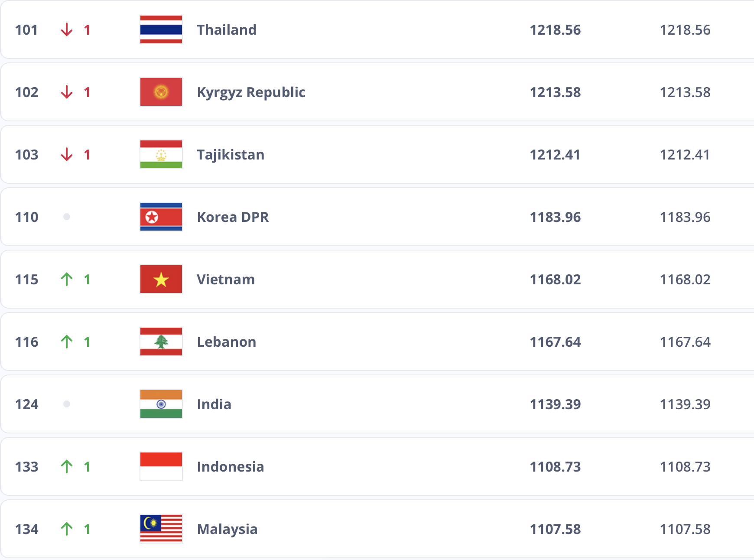Select the Tajikistan flag icon

161,154
